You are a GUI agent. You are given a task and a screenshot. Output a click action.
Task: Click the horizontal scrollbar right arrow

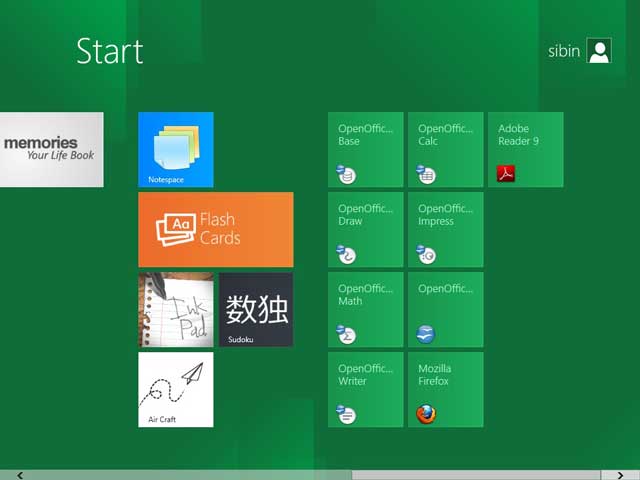[620, 475]
